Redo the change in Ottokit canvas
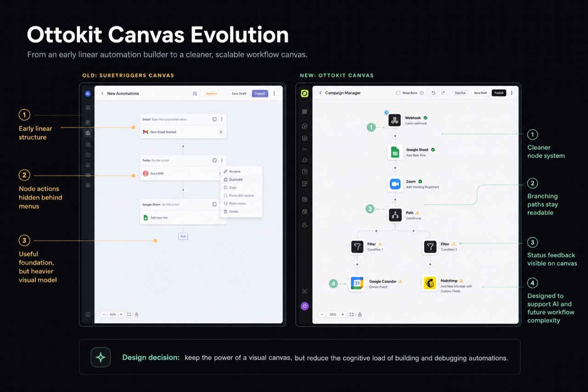This screenshot has height=392, width=588. coord(443,93)
